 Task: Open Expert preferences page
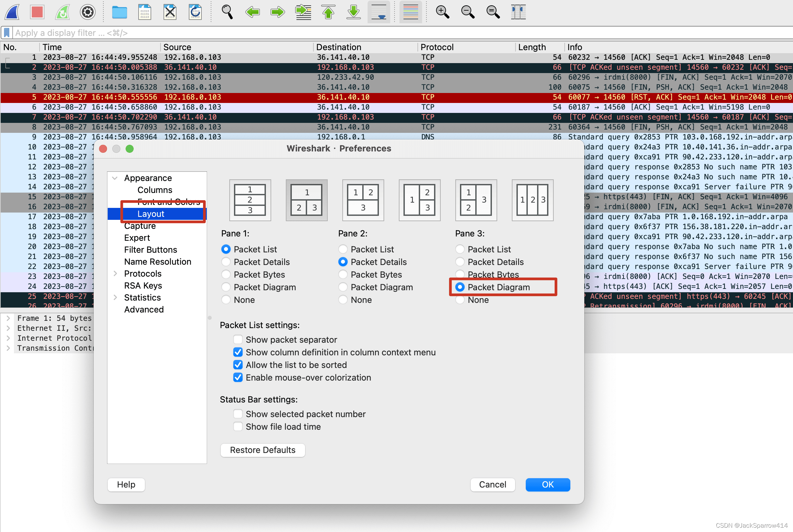137,238
